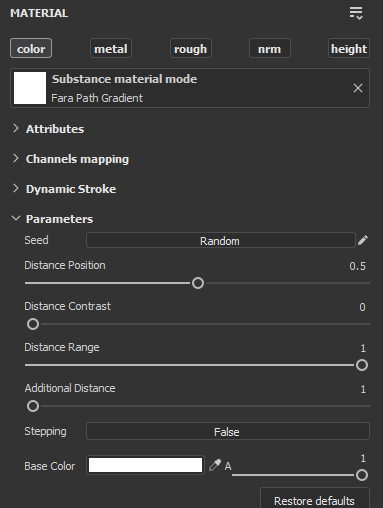Click the Substance material mode label
383x508 pixels.
tap(124, 79)
